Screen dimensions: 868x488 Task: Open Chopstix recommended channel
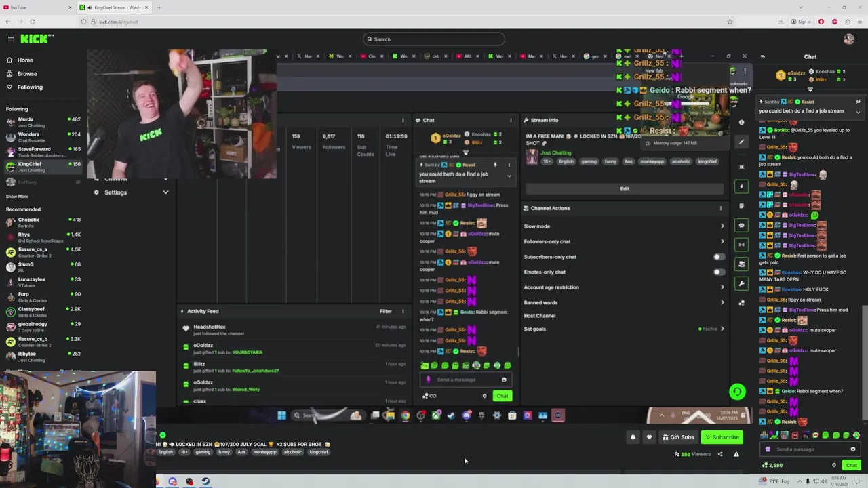(x=43, y=222)
